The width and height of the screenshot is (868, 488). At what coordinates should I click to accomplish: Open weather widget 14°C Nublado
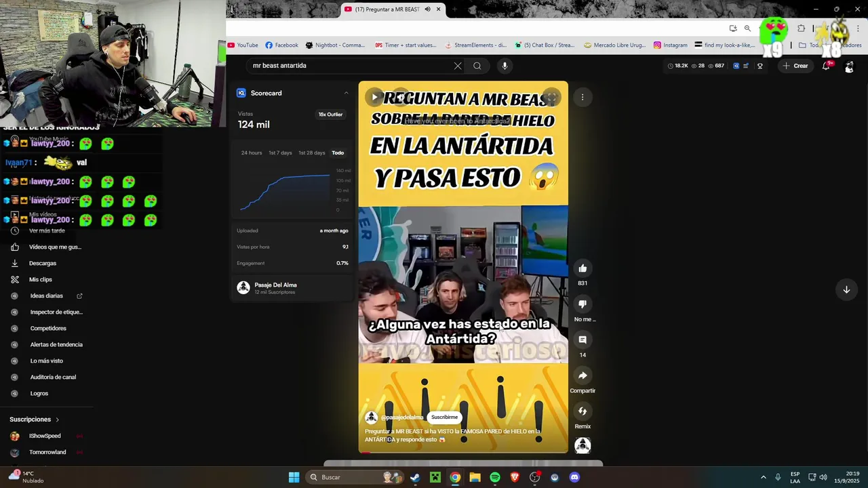click(26, 477)
